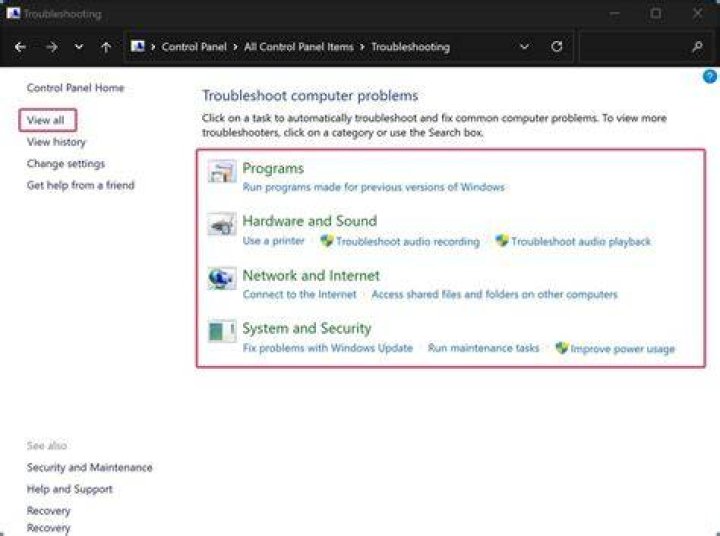Image resolution: width=720 pixels, height=536 pixels.
Task: Click Connect to the Internet
Action: coord(299,294)
